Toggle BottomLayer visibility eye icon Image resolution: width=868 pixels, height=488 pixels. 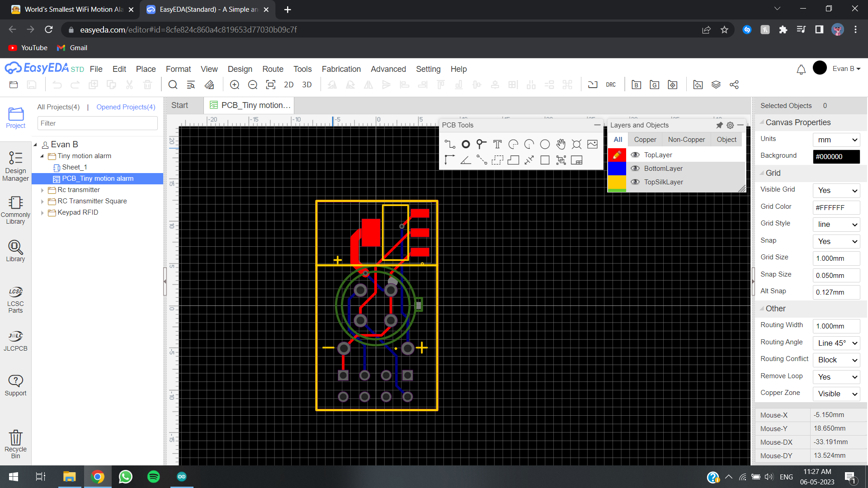[637, 168]
